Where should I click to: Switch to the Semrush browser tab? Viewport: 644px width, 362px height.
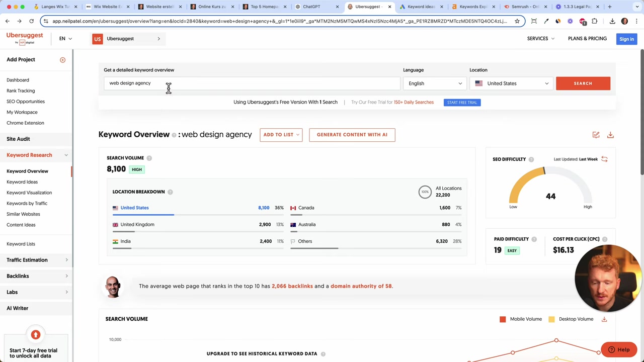[526, 7]
